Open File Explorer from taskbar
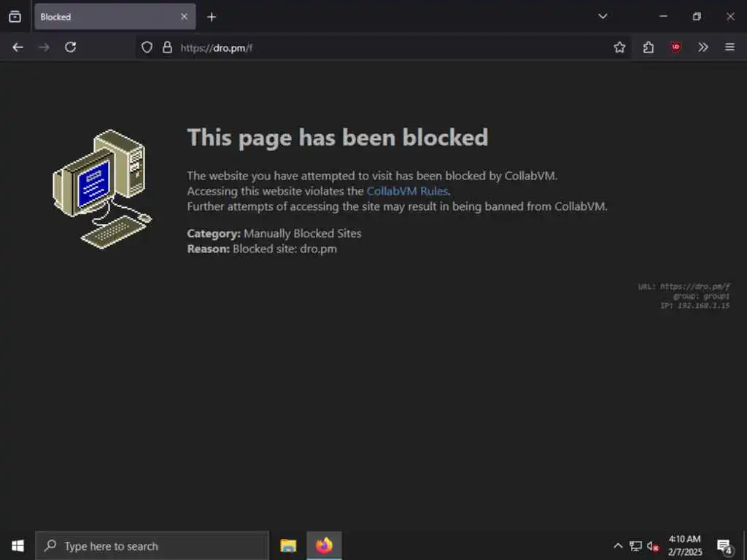Screen dimensions: 747x560 coord(288,545)
